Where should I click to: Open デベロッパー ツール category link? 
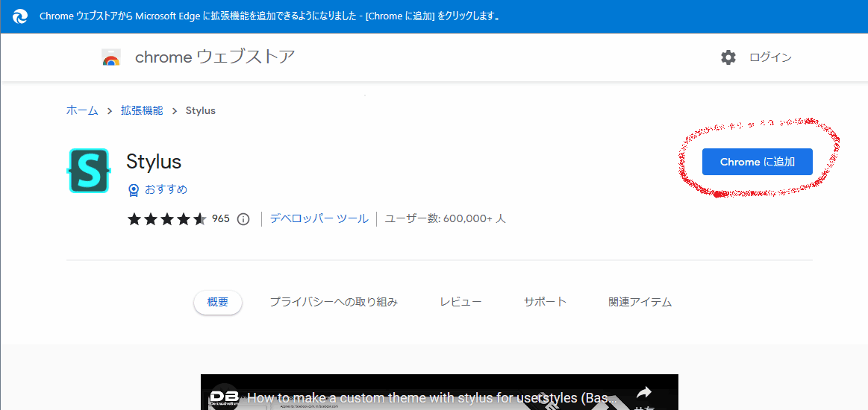pyautogui.click(x=319, y=219)
